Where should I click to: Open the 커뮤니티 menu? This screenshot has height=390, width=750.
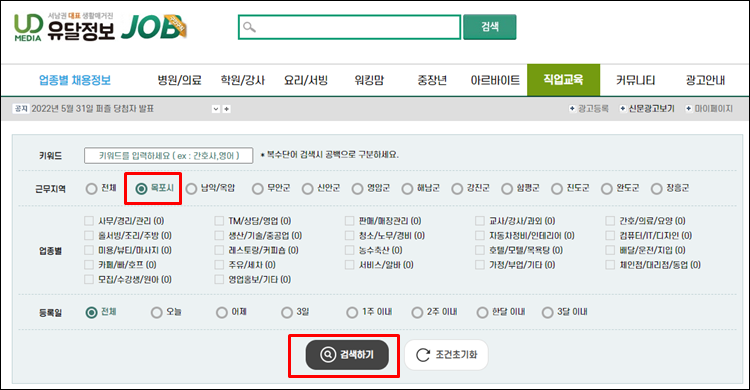point(635,80)
